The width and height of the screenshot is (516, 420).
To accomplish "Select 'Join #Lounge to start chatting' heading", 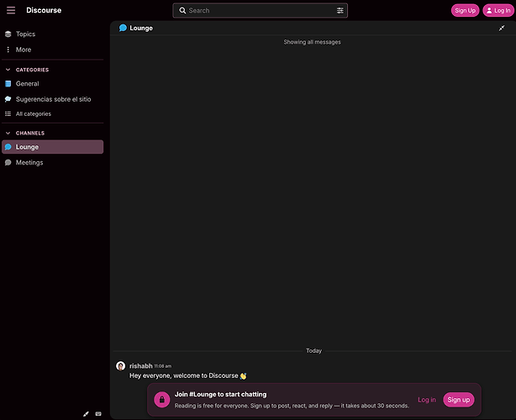I will point(220,394).
